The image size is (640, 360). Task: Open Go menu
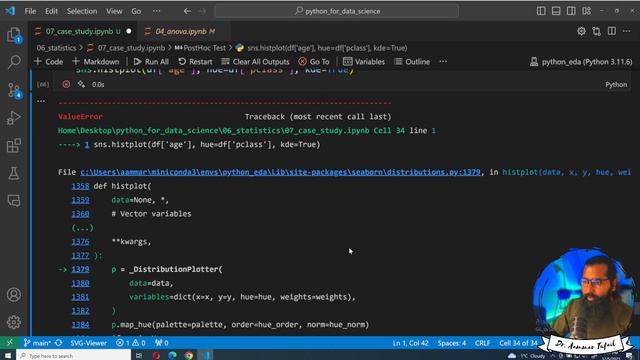tap(136, 11)
